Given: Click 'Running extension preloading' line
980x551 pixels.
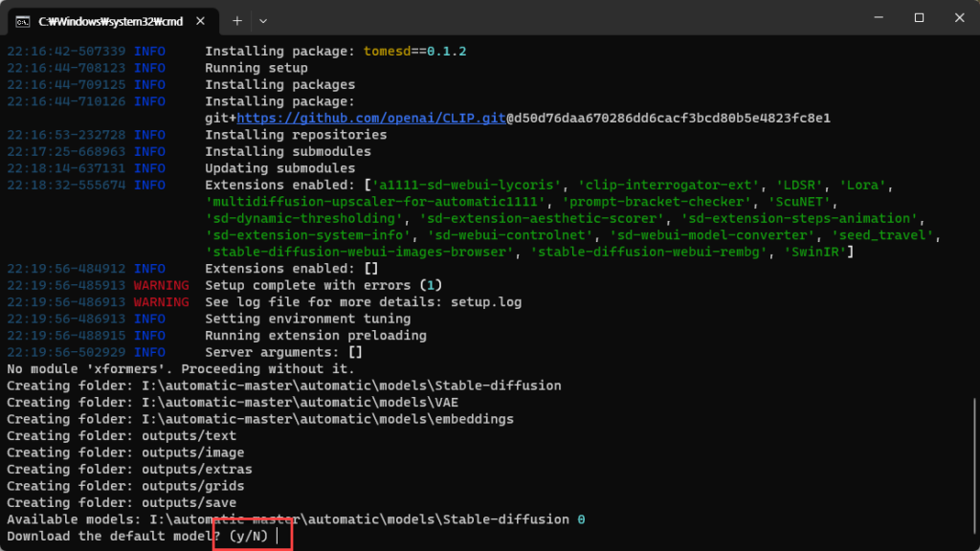Looking at the screenshot, I should click(316, 336).
